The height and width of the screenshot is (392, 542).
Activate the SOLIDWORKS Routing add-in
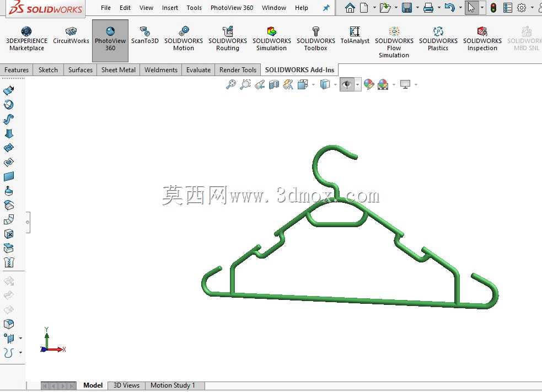(228, 39)
